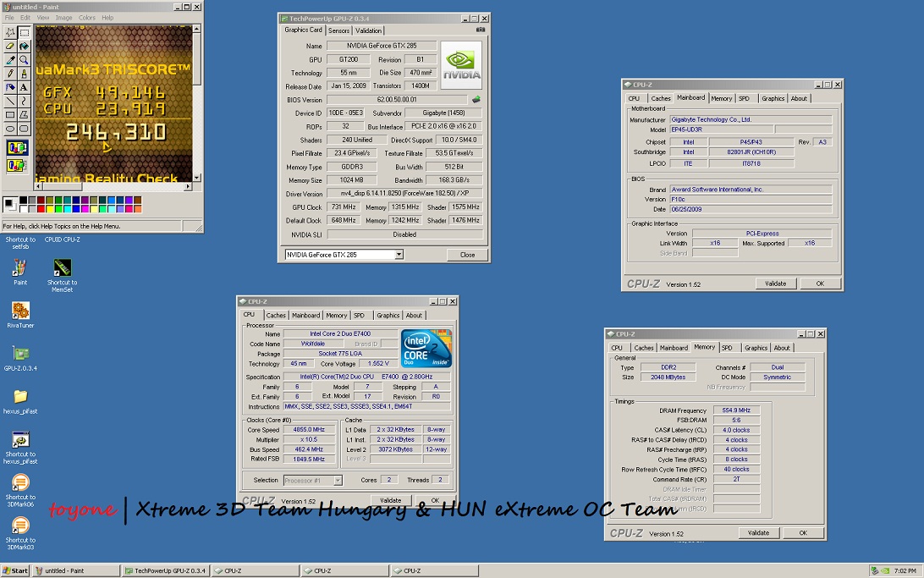Click the DRAM Frequency value 554.9 MHz

coord(736,410)
